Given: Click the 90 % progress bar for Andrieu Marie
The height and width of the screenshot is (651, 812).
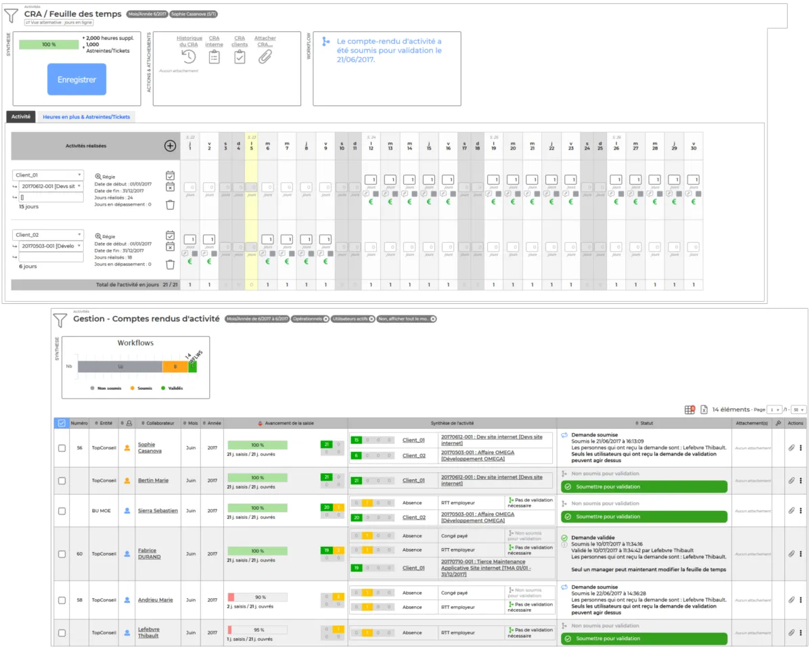Looking at the screenshot, I should click(258, 598).
